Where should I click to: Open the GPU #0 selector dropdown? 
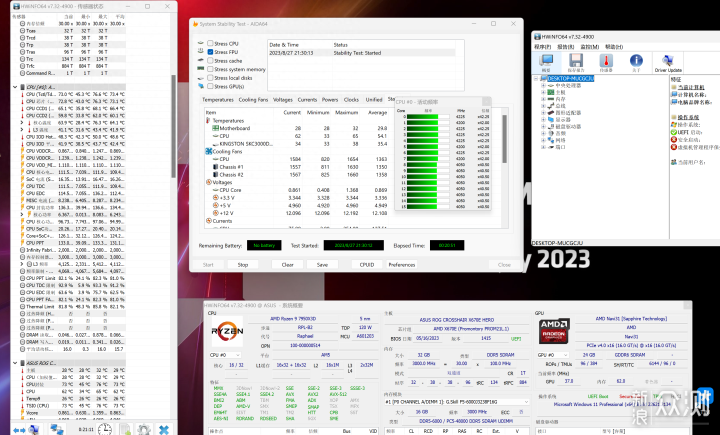point(552,355)
